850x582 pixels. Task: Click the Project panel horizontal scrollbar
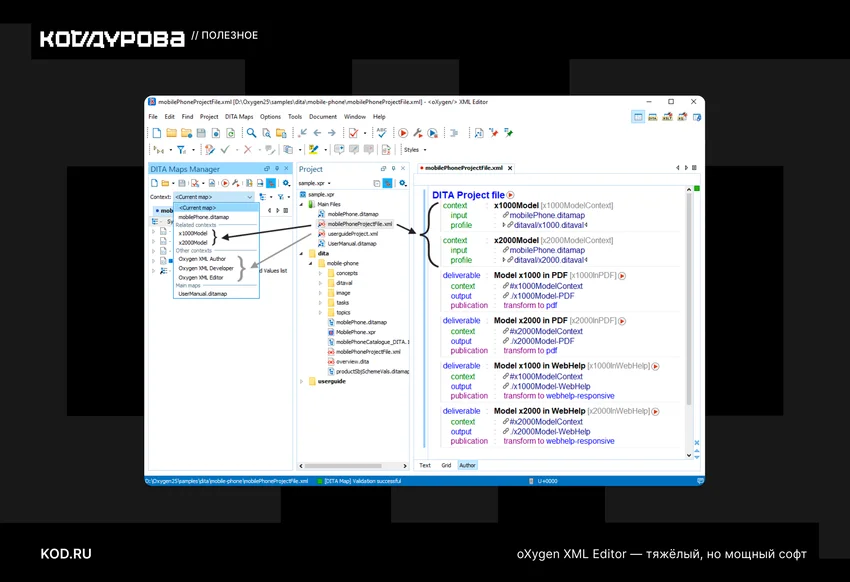click(343, 466)
